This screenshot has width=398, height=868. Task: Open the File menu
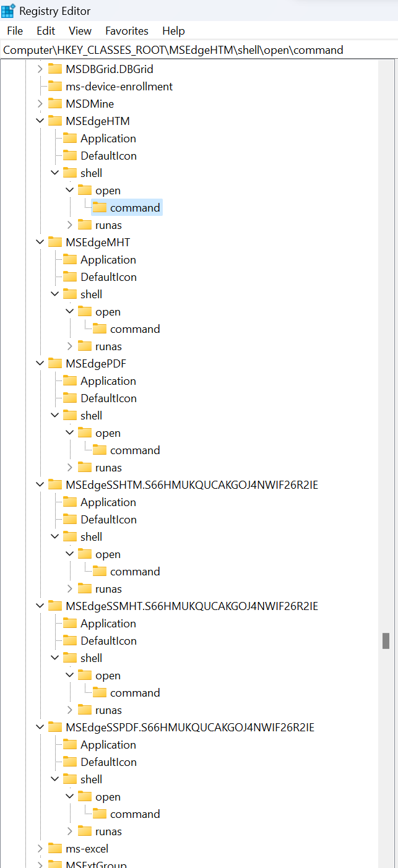coord(15,31)
